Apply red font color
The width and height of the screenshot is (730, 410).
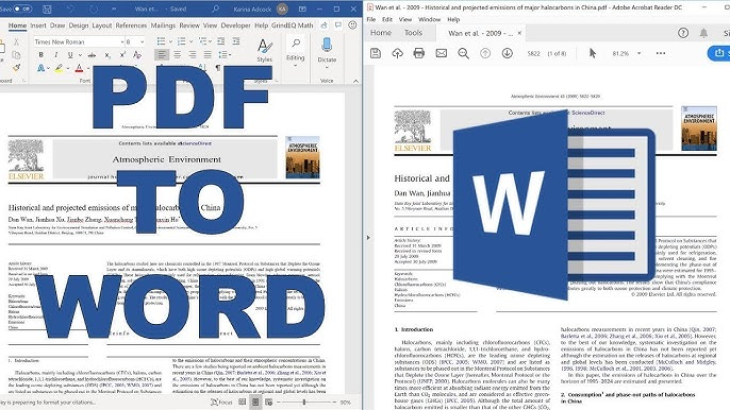click(x=79, y=68)
